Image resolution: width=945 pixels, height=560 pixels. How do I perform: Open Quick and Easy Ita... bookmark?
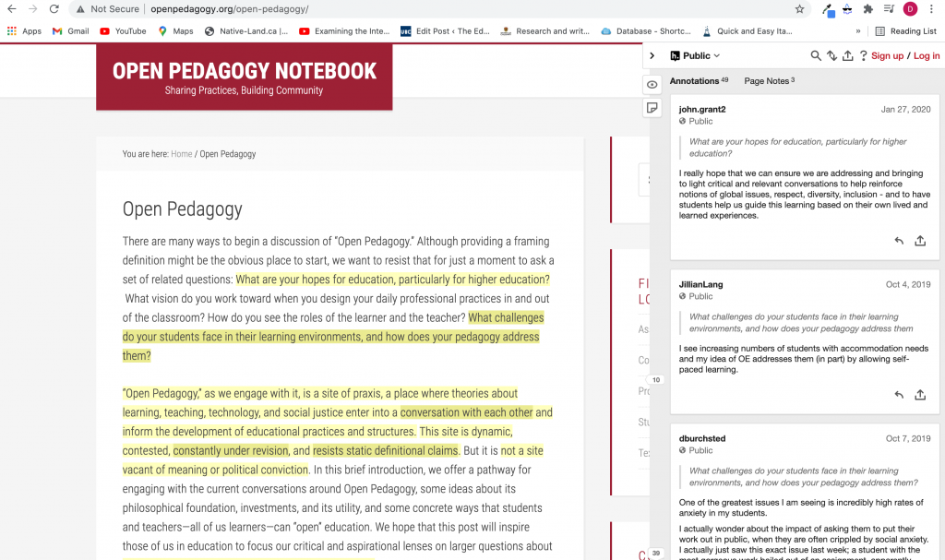[747, 31]
